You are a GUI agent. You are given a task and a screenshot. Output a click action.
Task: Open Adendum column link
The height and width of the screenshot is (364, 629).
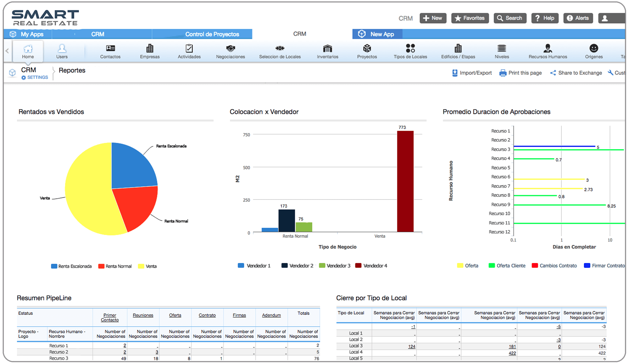point(271,315)
